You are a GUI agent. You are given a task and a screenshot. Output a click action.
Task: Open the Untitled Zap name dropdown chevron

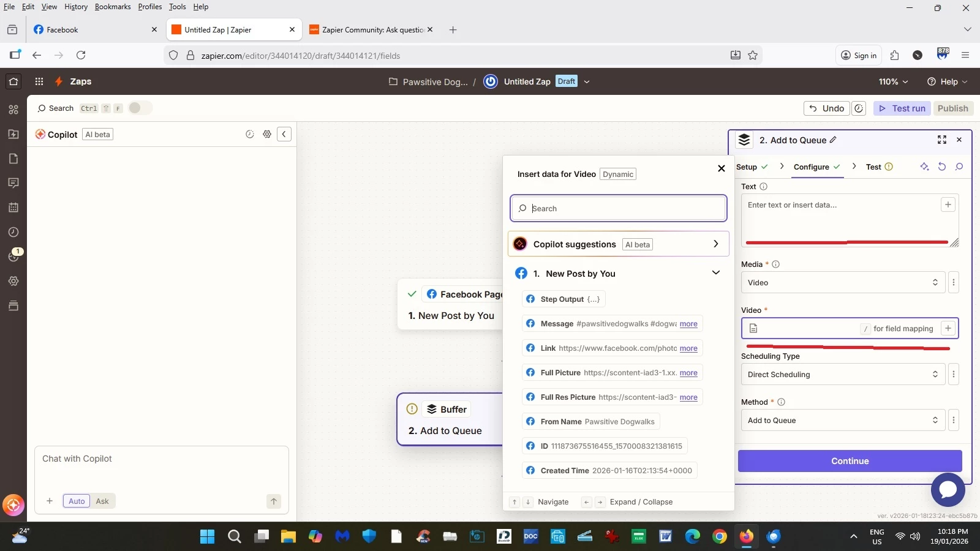point(587,81)
